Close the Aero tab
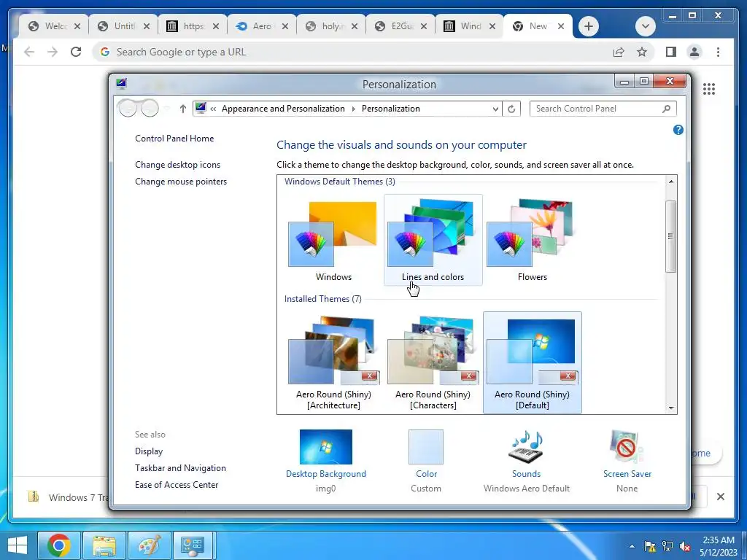The width and height of the screenshot is (747, 560). [x=285, y=26]
